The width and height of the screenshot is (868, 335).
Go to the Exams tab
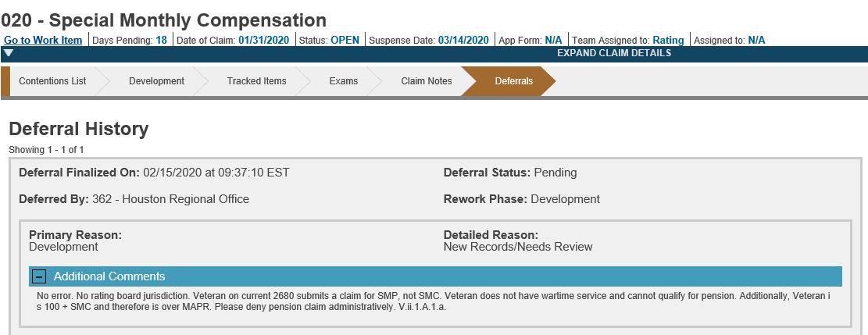point(343,81)
